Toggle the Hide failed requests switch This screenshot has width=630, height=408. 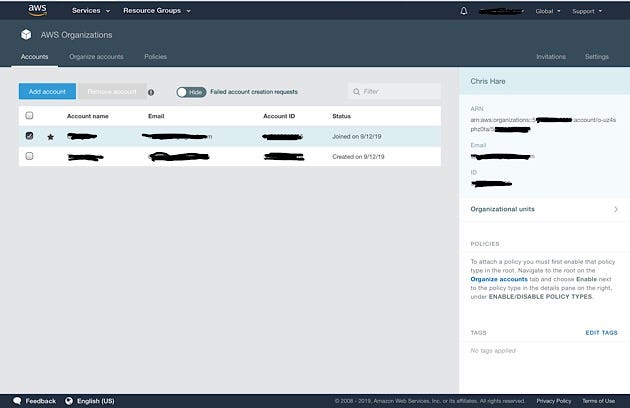(191, 92)
